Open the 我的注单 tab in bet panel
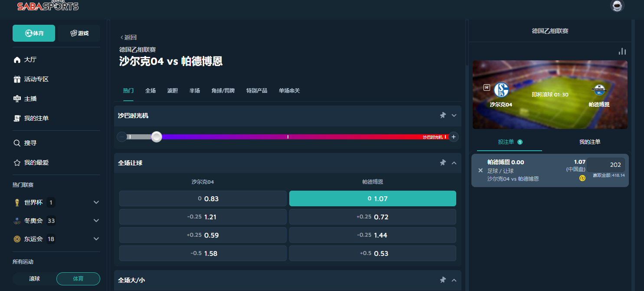 pos(589,142)
